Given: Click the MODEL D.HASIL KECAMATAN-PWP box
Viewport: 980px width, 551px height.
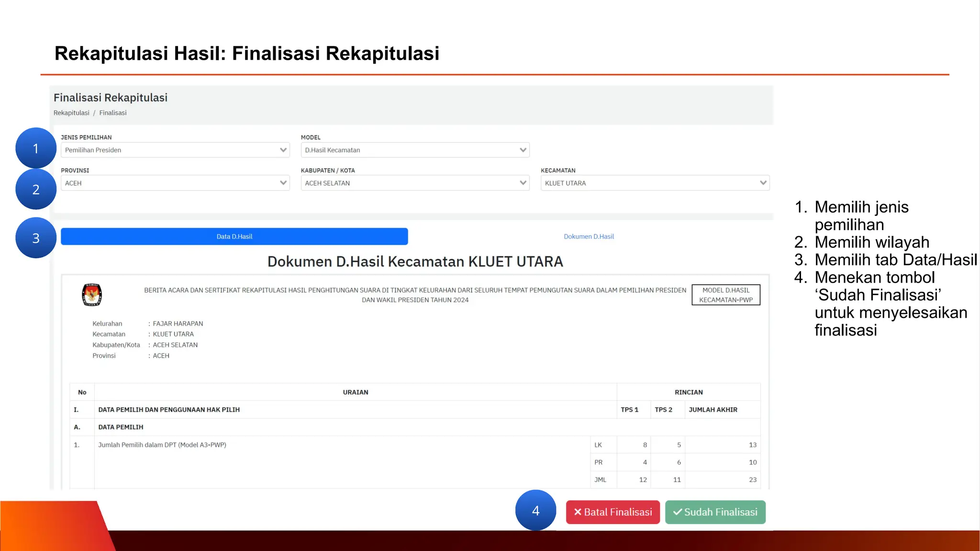Looking at the screenshot, I should [725, 295].
